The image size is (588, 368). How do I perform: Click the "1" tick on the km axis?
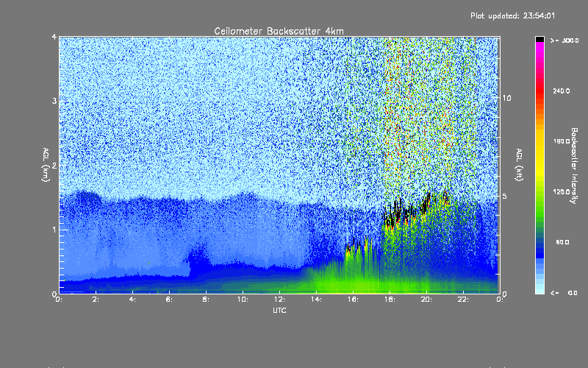tap(54, 230)
